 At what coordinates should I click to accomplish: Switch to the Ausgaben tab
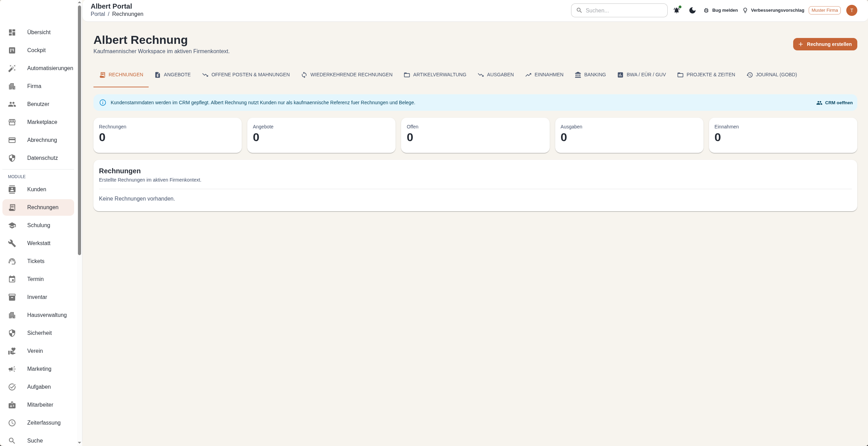point(496,75)
